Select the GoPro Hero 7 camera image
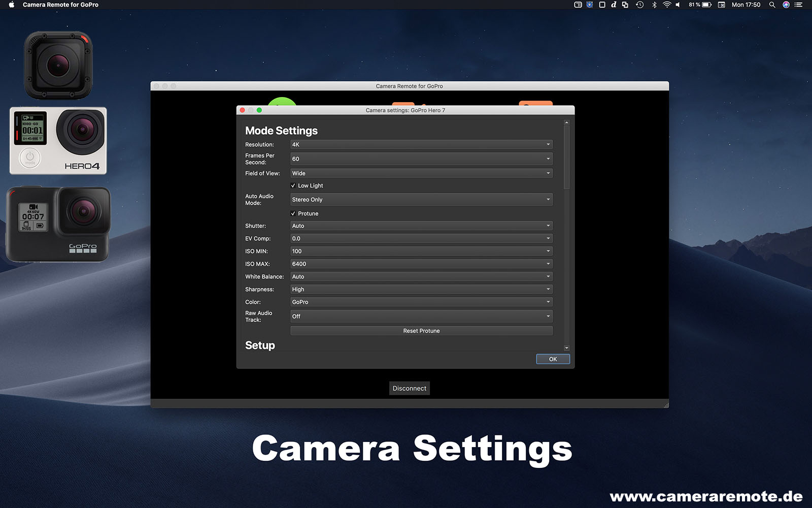812x508 pixels. point(58,224)
